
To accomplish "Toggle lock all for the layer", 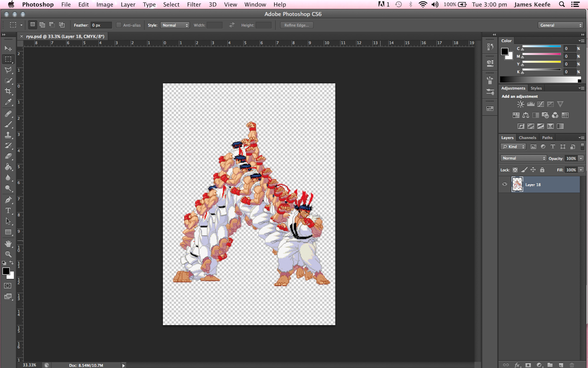I will tap(542, 170).
